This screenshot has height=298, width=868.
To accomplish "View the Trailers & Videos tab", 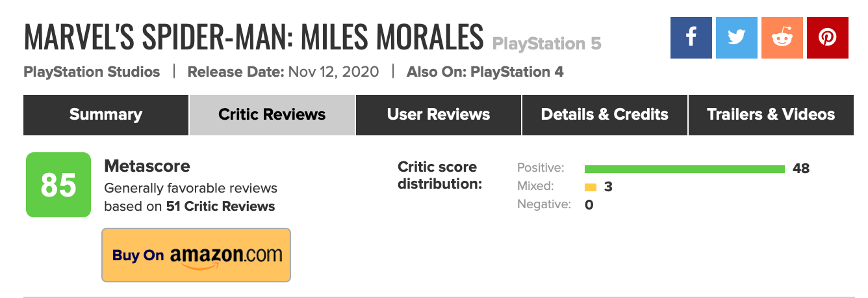I will (x=771, y=115).
